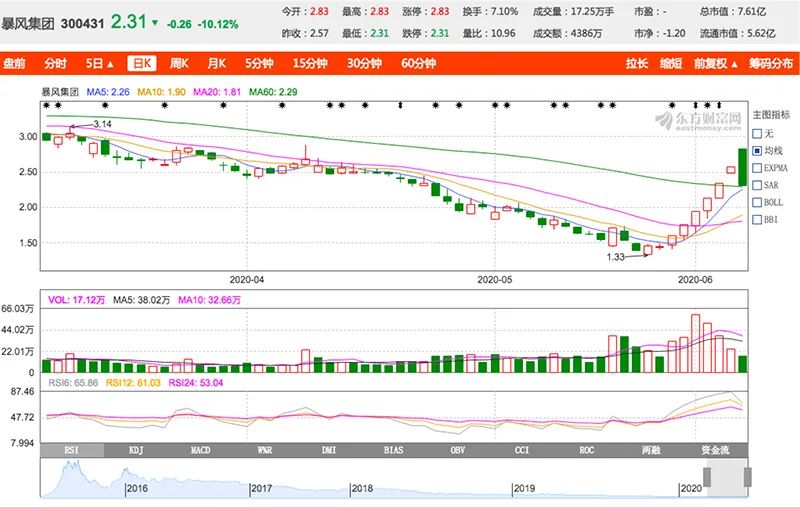Select the RSI indicator tab
The width and height of the screenshot is (800, 507).
click(x=72, y=450)
